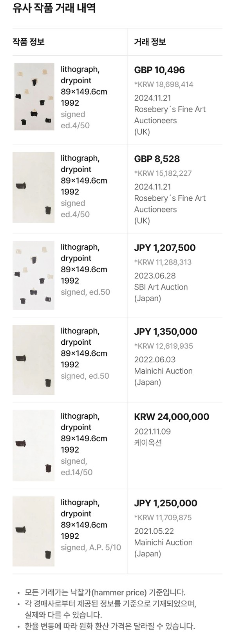Click the 거래 정보 column header

click(x=150, y=42)
